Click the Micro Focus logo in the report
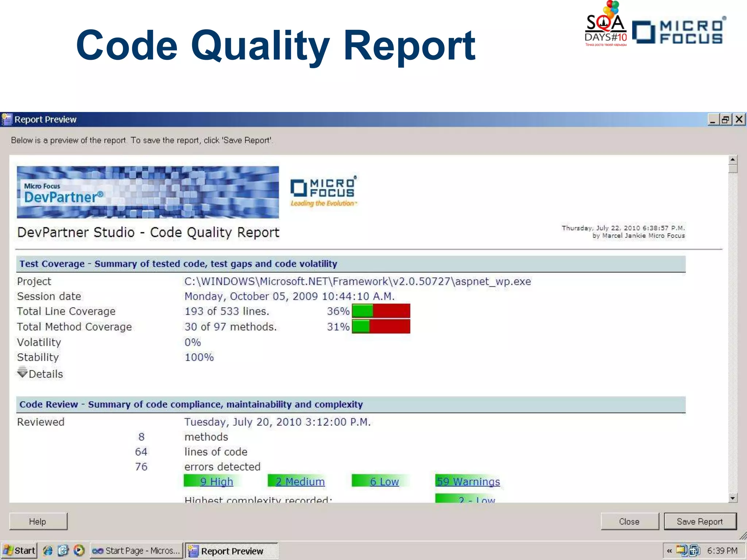 323,192
